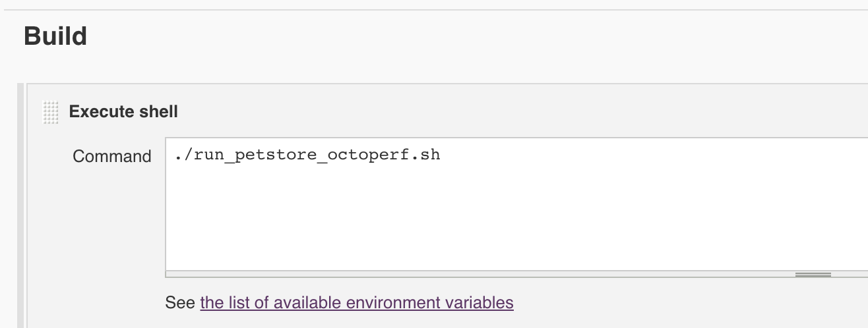Place cursor on run in the command
Image resolution: width=868 pixels, height=328 pixels.
point(208,156)
